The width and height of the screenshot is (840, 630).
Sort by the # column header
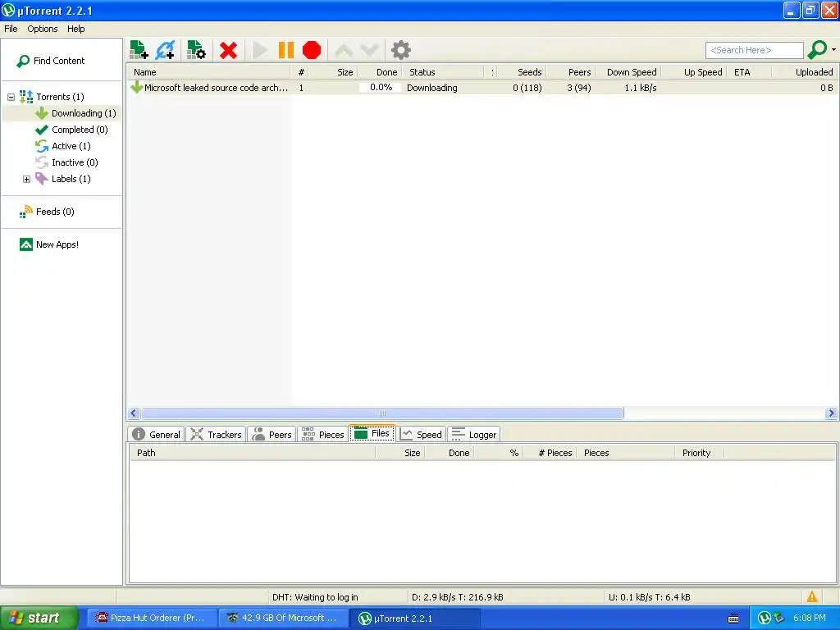point(301,72)
